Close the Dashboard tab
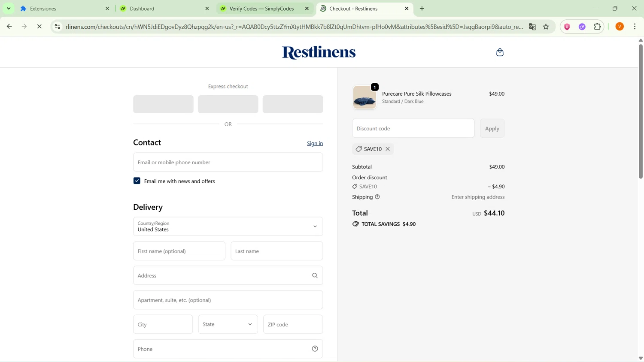644x362 pixels. [x=207, y=9]
